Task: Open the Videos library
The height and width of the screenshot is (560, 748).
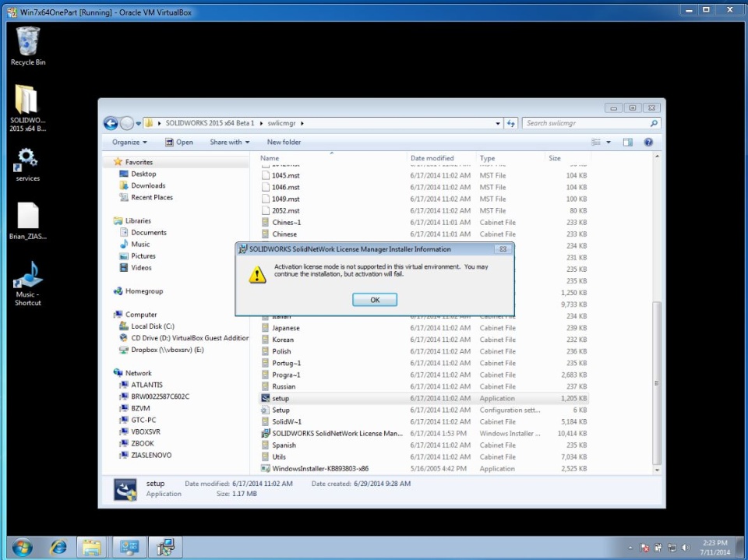Action: point(141,268)
